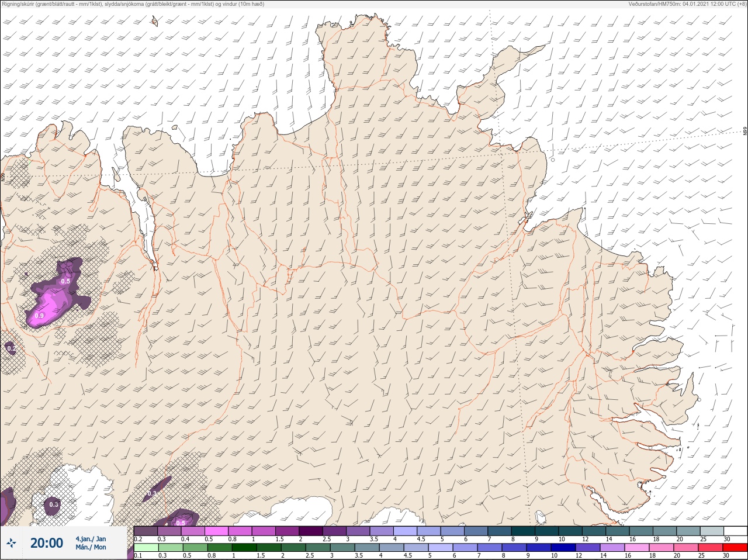Image resolution: width=748 pixels, height=560 pixels.
Task: Click the 0.9 snowfall value on the map
Action: (x=39, y=316)
